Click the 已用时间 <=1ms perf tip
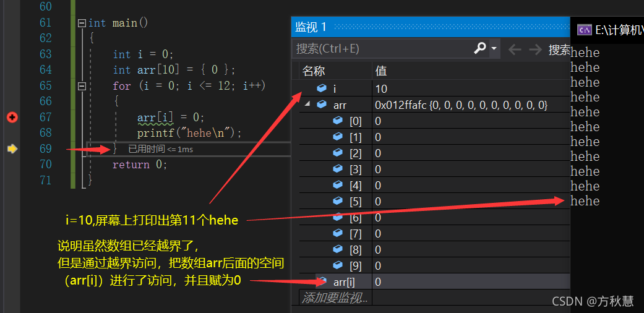 [161, 149]
